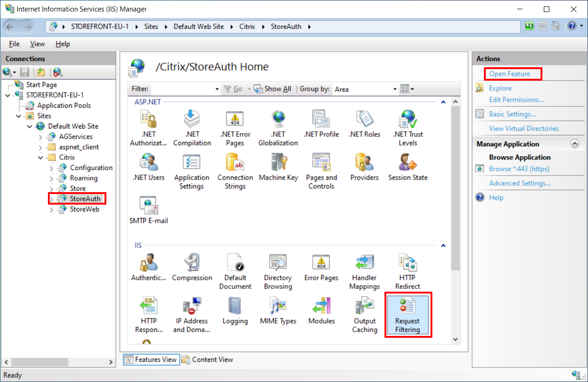
Task: Collapse the Citrix folder node
Action: point(41,158)
